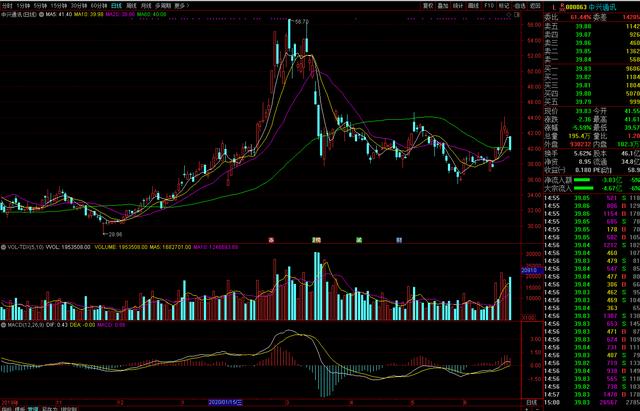The image size is (640, 411).
Task: Select the 月线 monthly chart tab
Action: click(146, 6)
